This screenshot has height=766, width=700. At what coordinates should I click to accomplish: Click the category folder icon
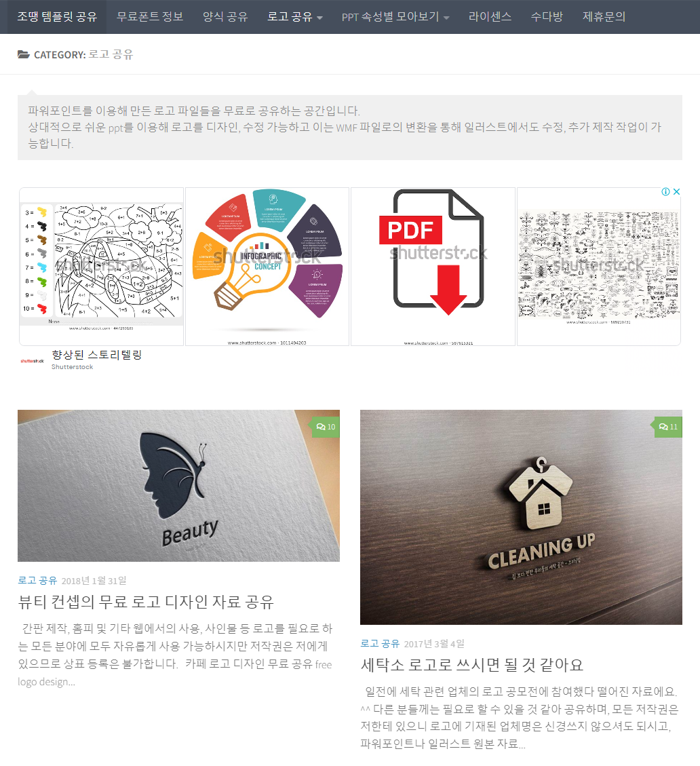tap(24, 54)
